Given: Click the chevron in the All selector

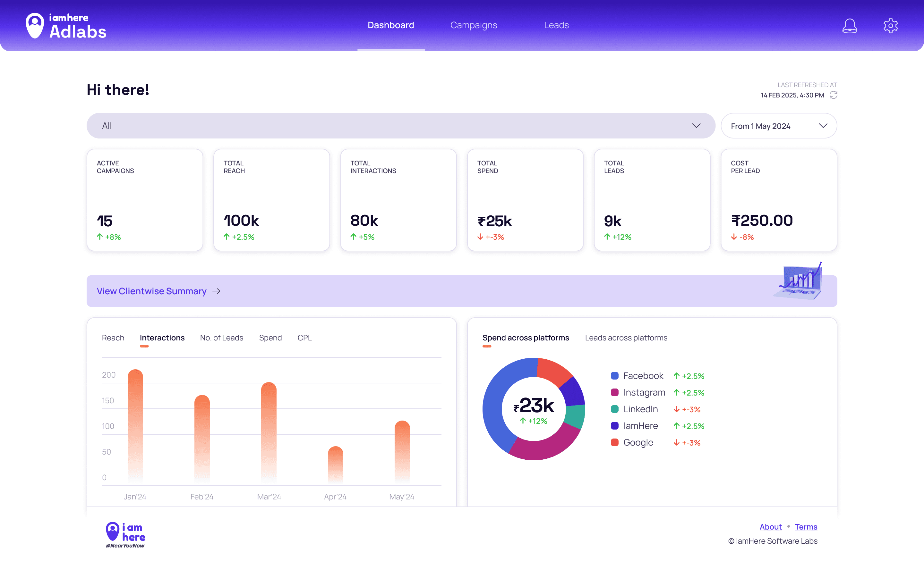Looking at the screenshot, I should pos(696,126).
